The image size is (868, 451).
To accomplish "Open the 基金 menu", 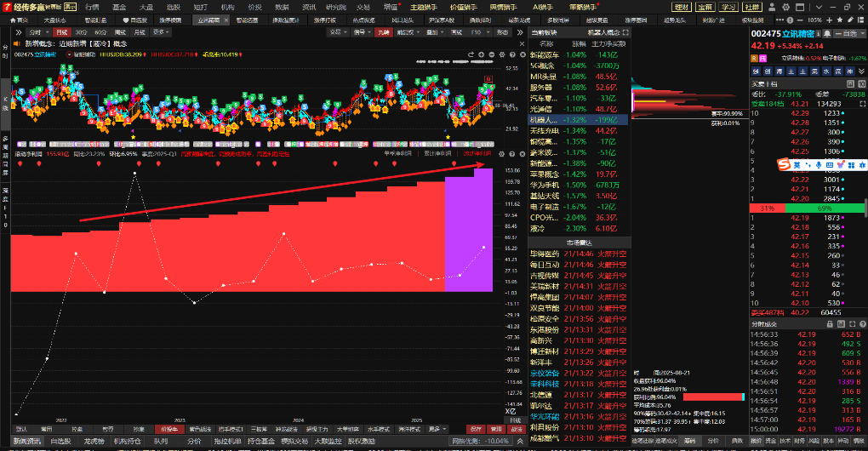I will pos(119,7).
